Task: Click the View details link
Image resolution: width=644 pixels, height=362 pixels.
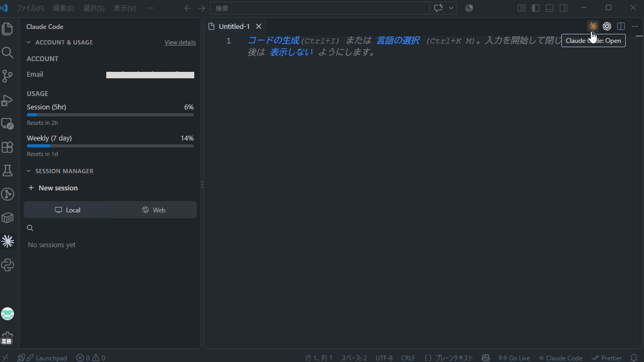Action: click(180, 42)
